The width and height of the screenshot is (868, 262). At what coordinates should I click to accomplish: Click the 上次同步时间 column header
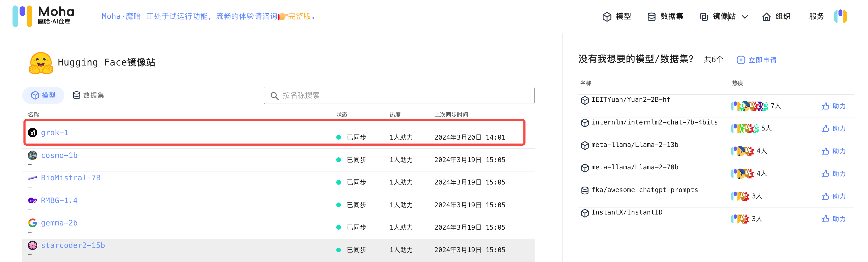[451, 115]
